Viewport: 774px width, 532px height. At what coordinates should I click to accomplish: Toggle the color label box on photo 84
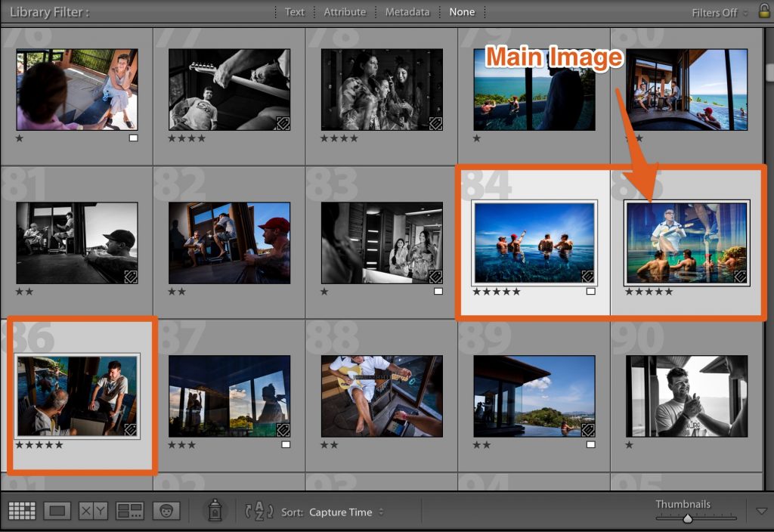590,291
